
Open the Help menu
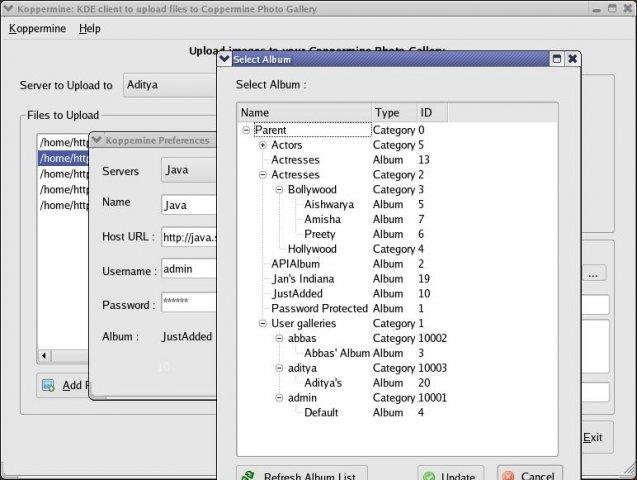[x=90, y=28]
